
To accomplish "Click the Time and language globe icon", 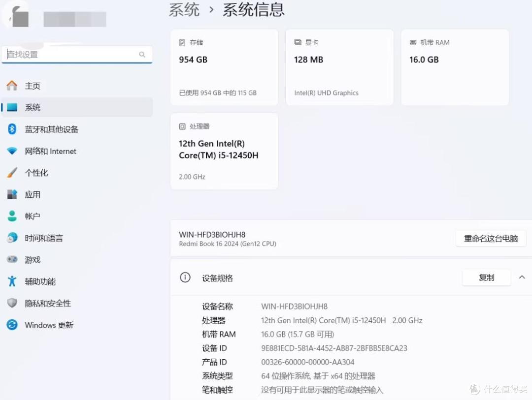I will 12,238.
